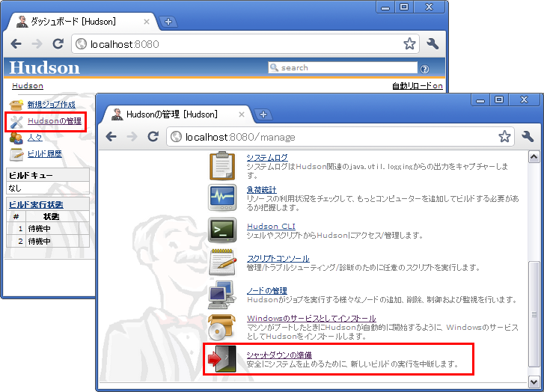Go back in the dashboard window

[16, 43]
